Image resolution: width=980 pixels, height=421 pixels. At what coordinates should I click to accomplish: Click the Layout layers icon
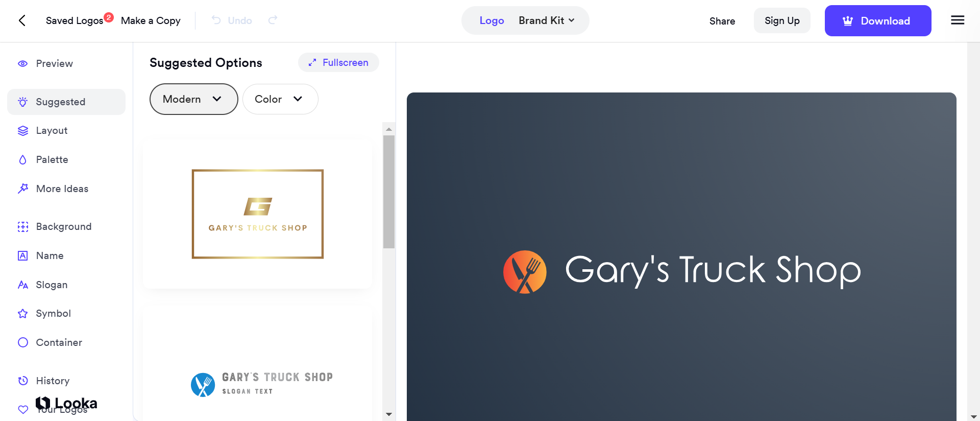pos(23,131)
